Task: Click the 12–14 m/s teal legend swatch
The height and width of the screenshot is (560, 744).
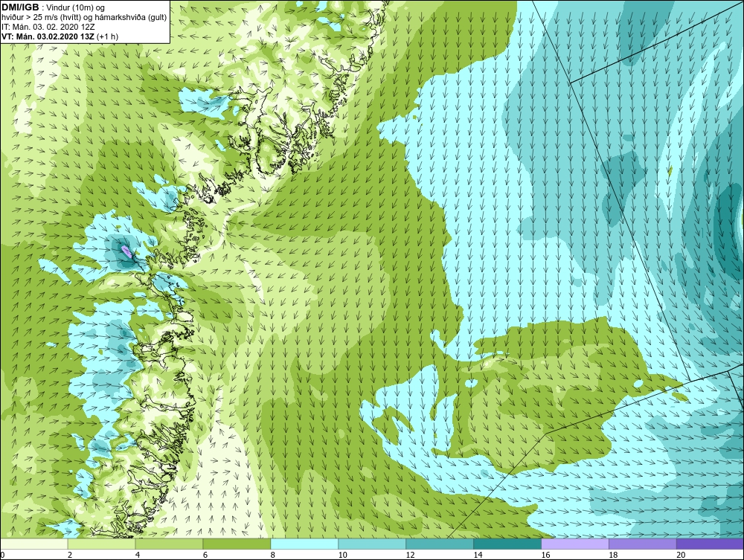Action: (440, 544)
